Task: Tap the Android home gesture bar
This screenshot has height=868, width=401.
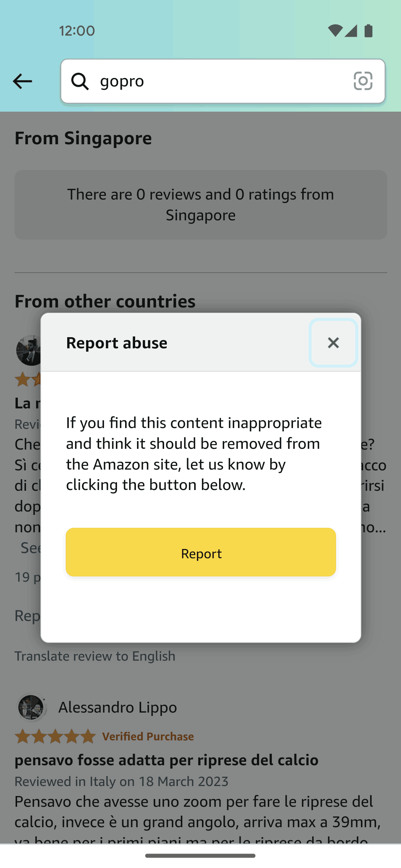Action: [x=200, y=856]
